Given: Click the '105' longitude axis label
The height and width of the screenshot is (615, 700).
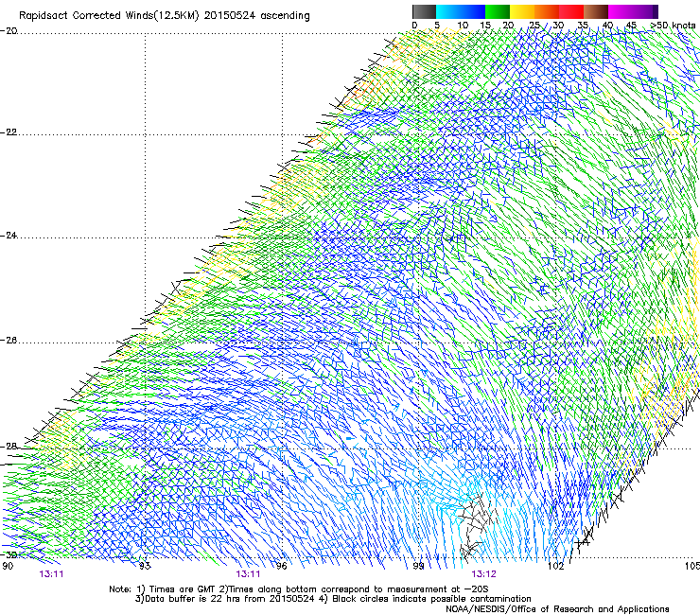Looking at the screenshot, I should point(692,566).
